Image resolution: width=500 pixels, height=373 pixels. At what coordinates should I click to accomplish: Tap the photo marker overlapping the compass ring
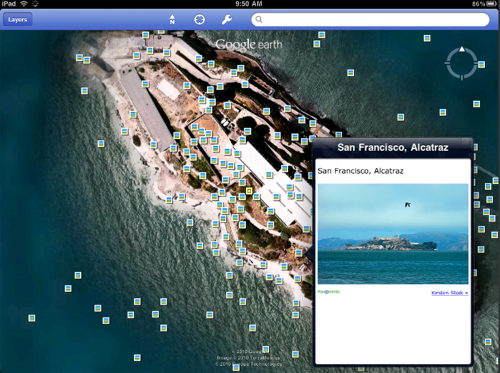point(481,64)
